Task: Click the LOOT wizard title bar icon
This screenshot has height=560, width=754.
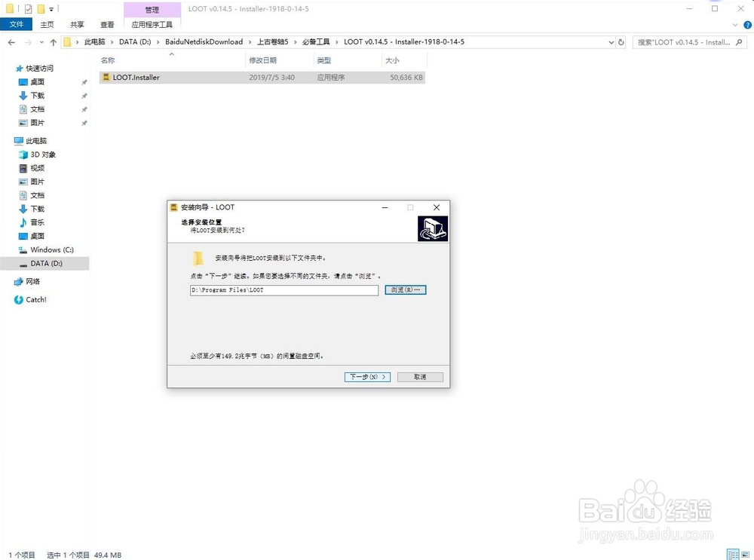Action: pos(174,207)
